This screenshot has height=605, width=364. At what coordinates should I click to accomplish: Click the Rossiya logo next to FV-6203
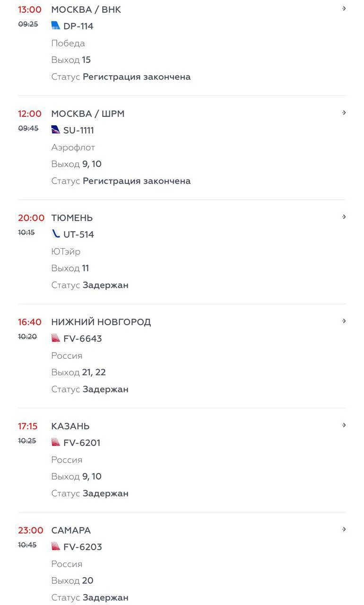[x=56, y=546]
